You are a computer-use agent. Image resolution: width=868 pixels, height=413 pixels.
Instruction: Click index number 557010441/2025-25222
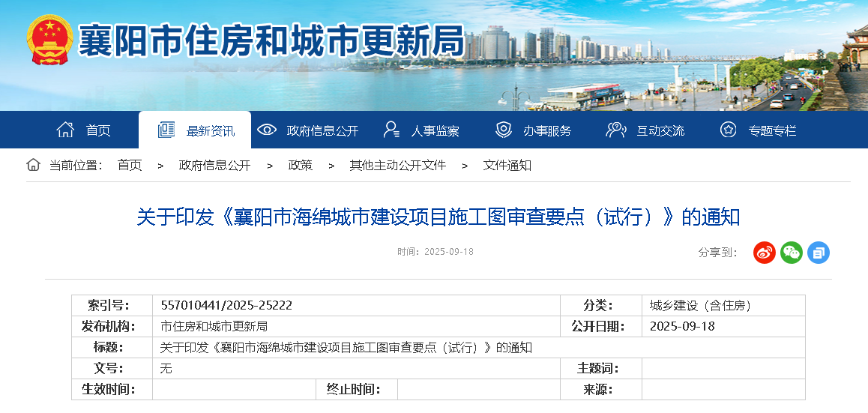coord(226,306)
